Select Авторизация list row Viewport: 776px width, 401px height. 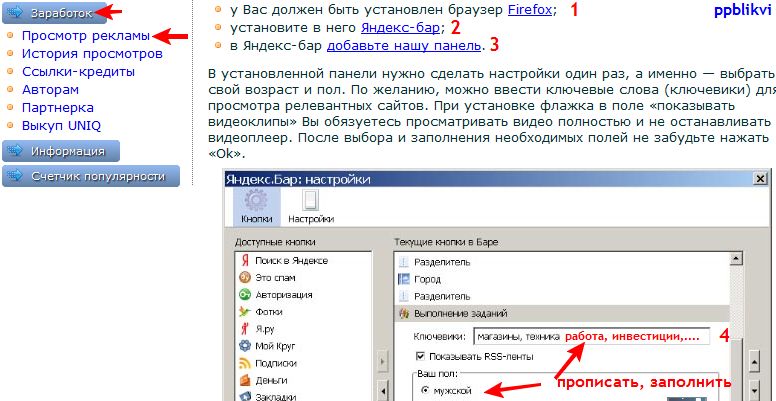coord(304,295)
